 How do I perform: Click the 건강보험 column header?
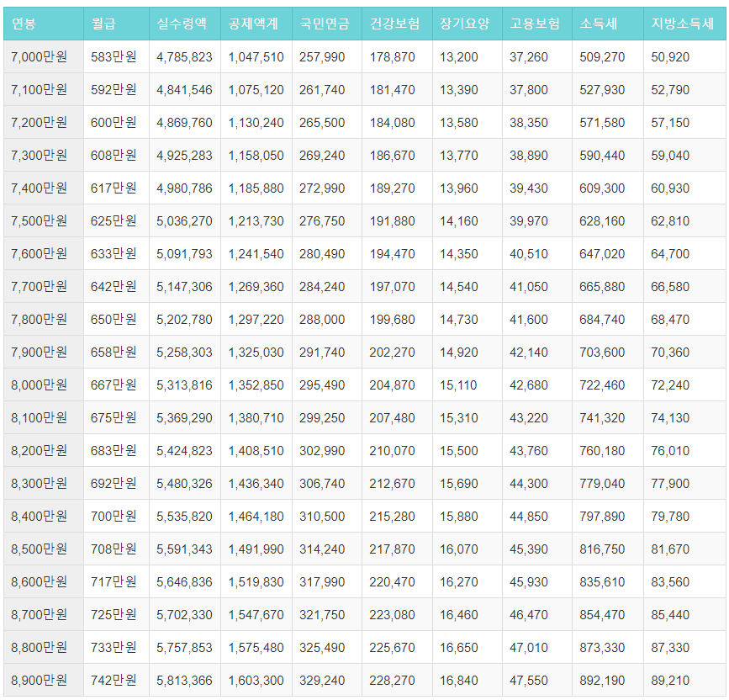point(397,24)
